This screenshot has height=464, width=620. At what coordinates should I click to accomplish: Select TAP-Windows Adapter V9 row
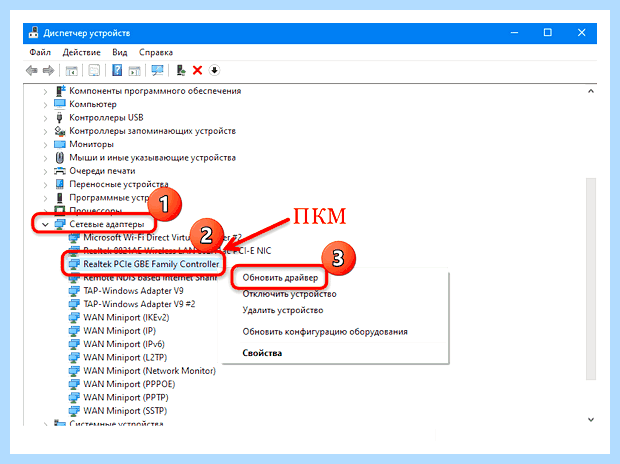coord(126,291)
